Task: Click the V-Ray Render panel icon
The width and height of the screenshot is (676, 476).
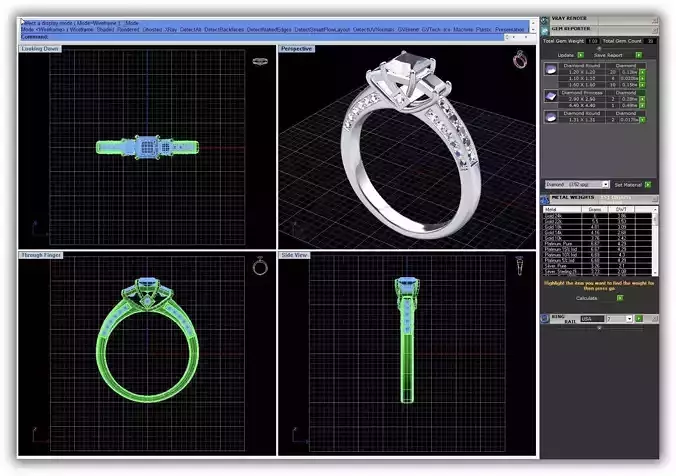Action: (545, 20)
